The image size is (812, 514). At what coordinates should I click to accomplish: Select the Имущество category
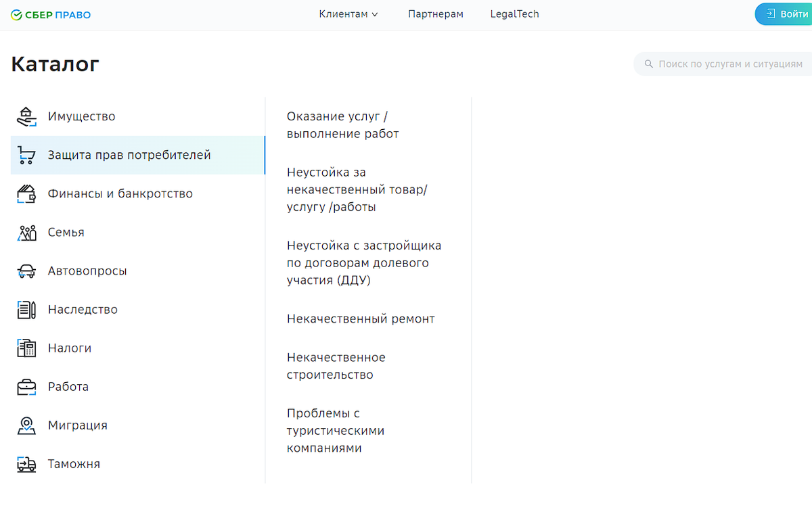138,116
